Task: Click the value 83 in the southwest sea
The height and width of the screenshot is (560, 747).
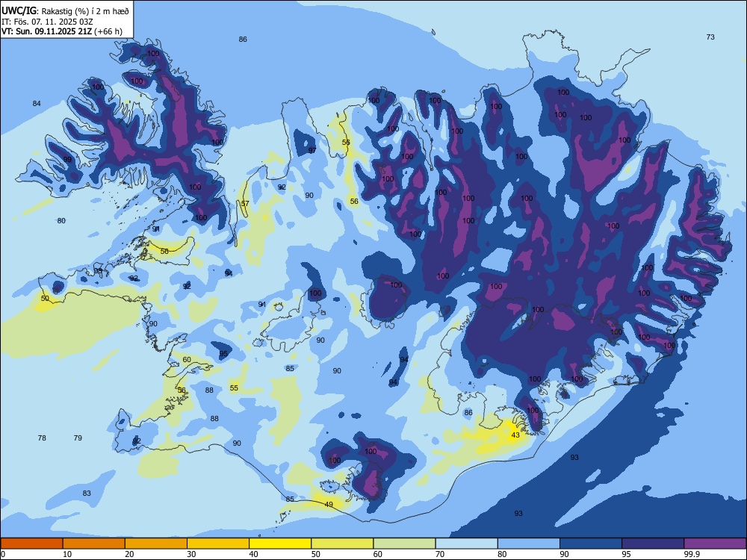Action: click(x=87, y=493)
